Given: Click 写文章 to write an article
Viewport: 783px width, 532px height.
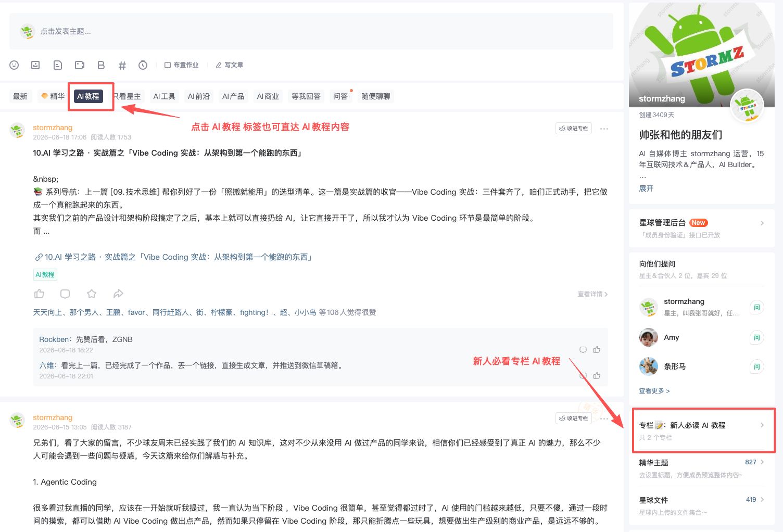Looking at the screenshot, I should [x=230, y=65].
